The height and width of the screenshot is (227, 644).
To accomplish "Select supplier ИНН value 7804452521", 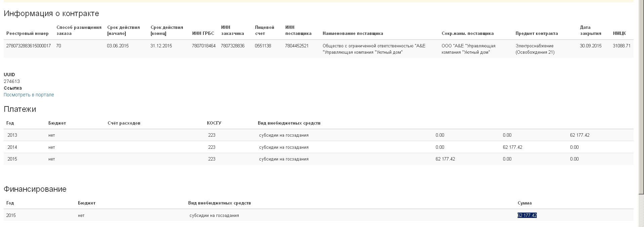I will 297,46.
